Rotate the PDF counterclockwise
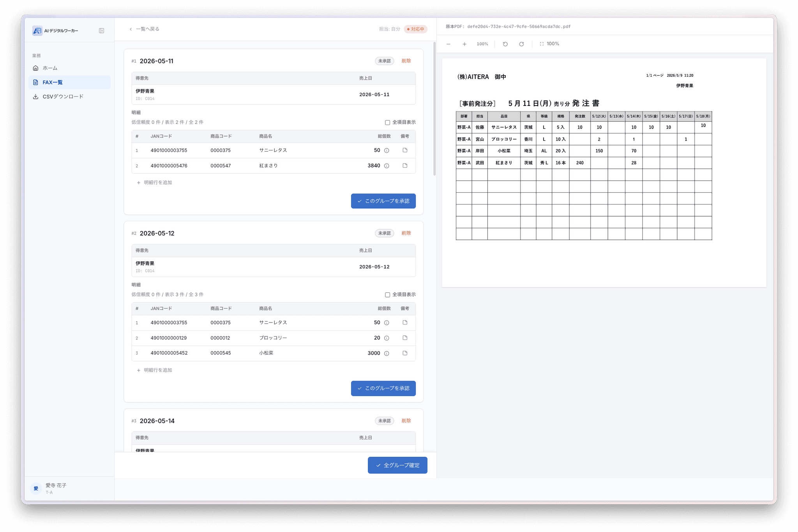798x532 pixels. point(505,44)
